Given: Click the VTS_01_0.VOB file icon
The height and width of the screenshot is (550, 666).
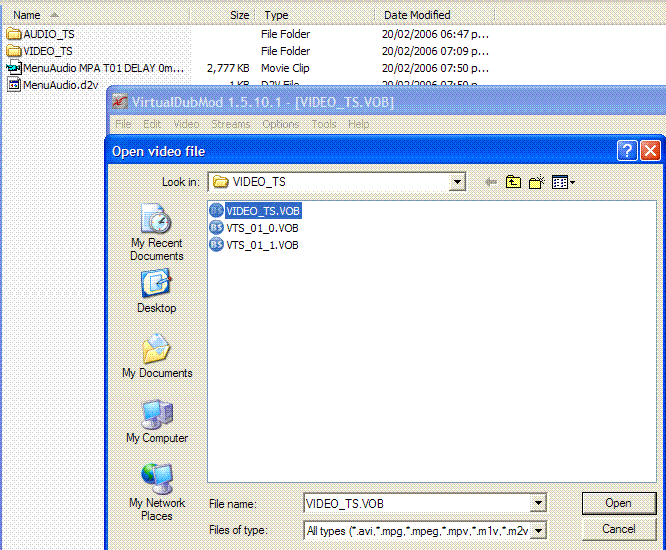Looking at the screenshot, I should [217, 228].
